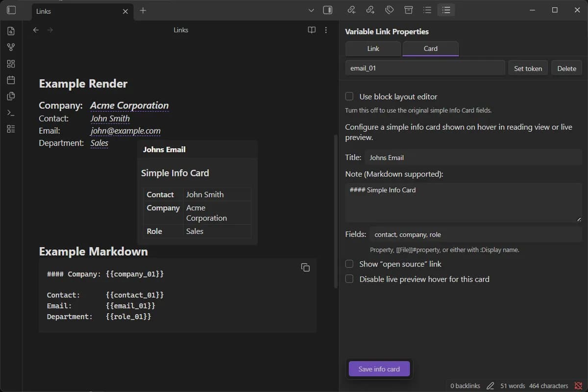
Task: Click Save info card button
Action: tap(379, 369)
